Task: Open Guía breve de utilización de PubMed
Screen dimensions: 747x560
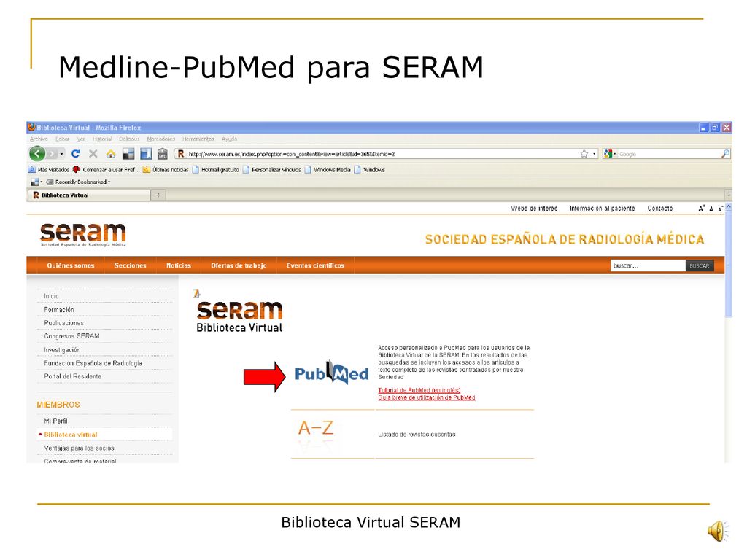Action: point(426,397)
